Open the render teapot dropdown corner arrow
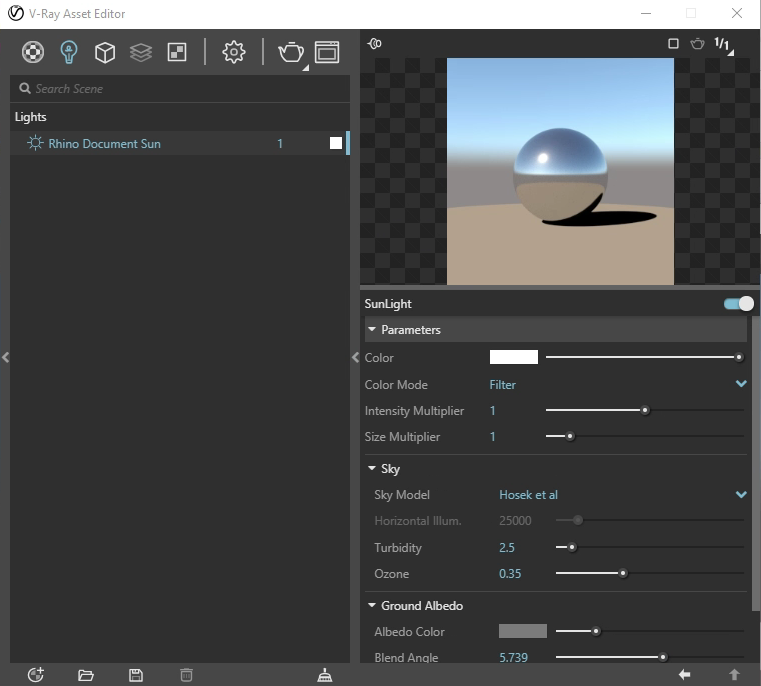 305,68
